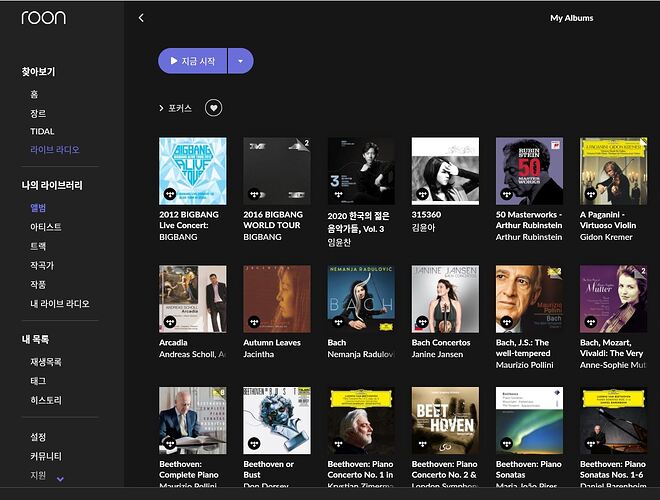660x500 pixels.
Task: Start playback with 지금 시작 button
Action: pos(193,61)
